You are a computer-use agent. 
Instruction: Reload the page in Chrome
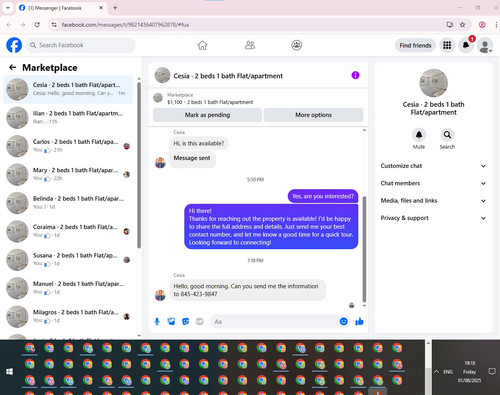pyautogui.click(x=37, y=24)
